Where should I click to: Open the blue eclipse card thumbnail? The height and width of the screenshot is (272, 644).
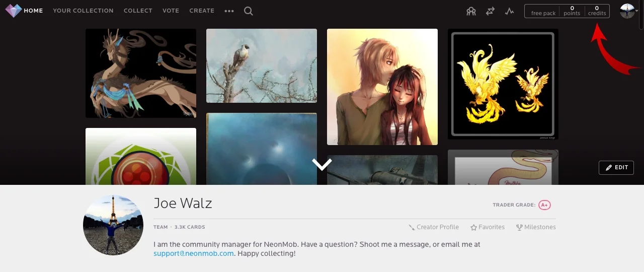pos(262,149)
